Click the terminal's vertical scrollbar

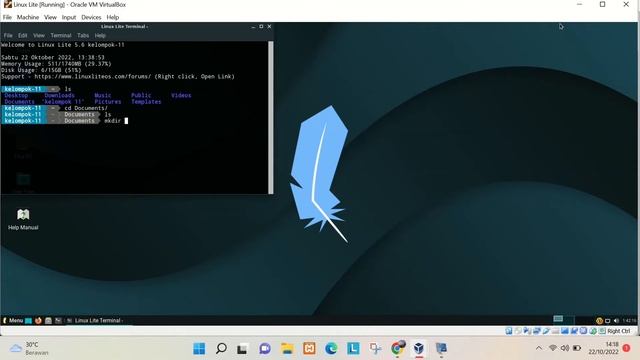271,117
